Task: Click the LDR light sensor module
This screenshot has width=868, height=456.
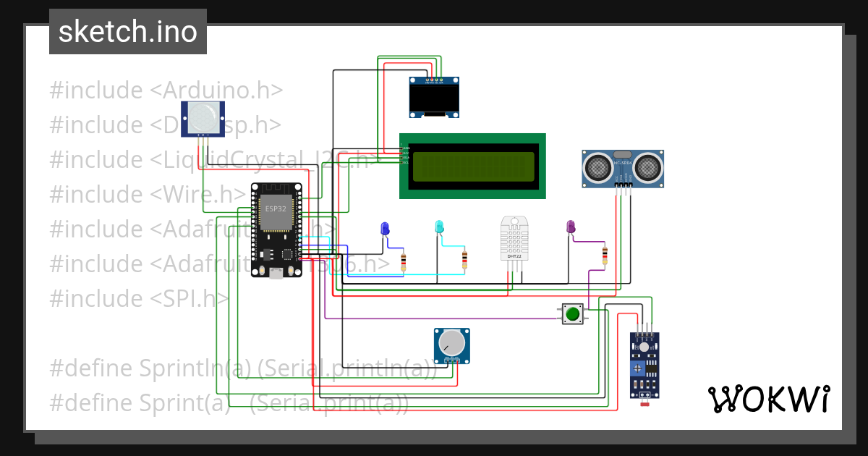Action: pyautogui.click(x=645, y=366)
